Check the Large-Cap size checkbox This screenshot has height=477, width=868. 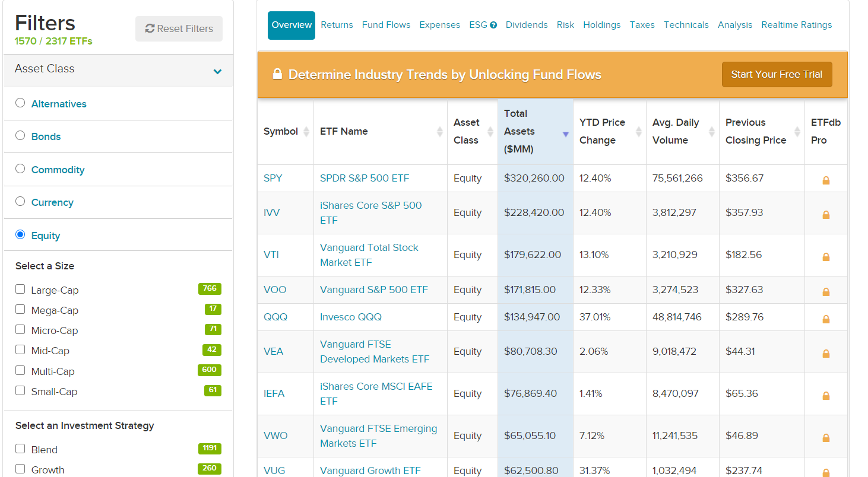[20, 289]
